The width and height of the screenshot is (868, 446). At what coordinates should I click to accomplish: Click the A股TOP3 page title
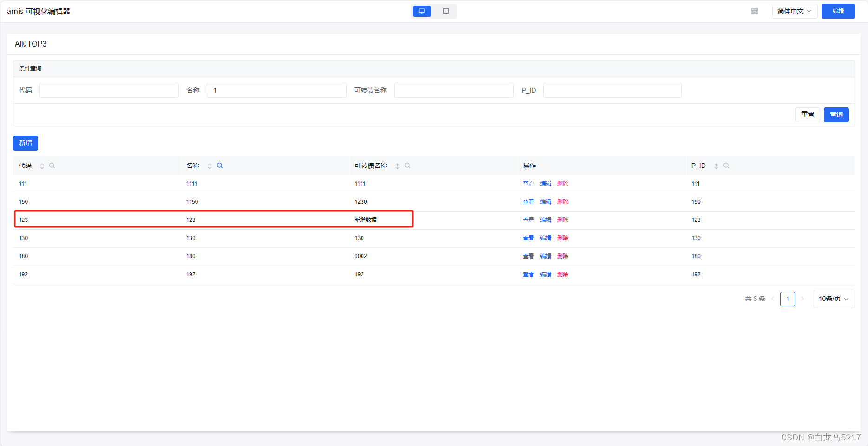click(x=31, y=44)
